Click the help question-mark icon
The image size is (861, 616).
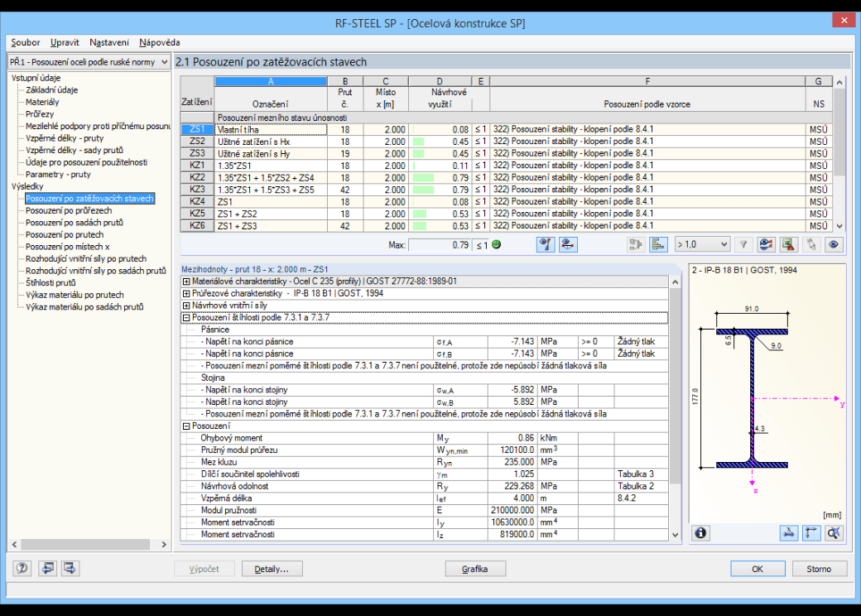coord(22,568)
